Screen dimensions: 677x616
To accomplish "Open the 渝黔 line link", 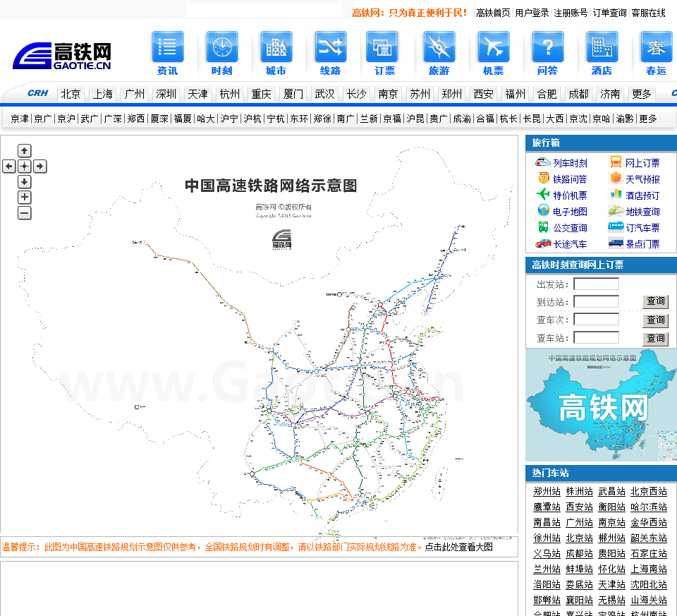I will point(625,119).
